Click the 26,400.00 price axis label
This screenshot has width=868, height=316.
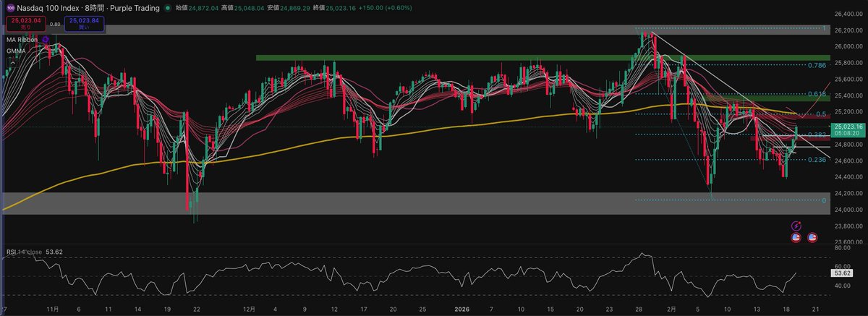[849, 14]
